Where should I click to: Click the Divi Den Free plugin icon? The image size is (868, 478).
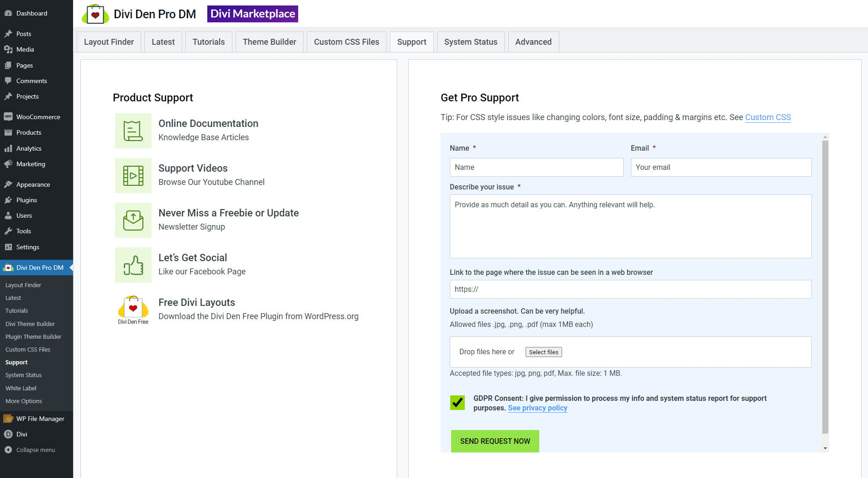coord(133,307)
